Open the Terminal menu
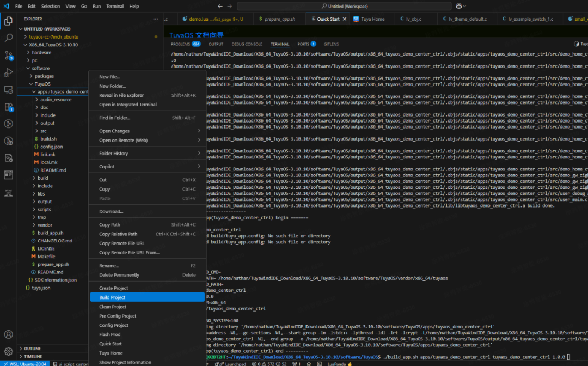This screenshot has height=366, width=588. [115, 6]
